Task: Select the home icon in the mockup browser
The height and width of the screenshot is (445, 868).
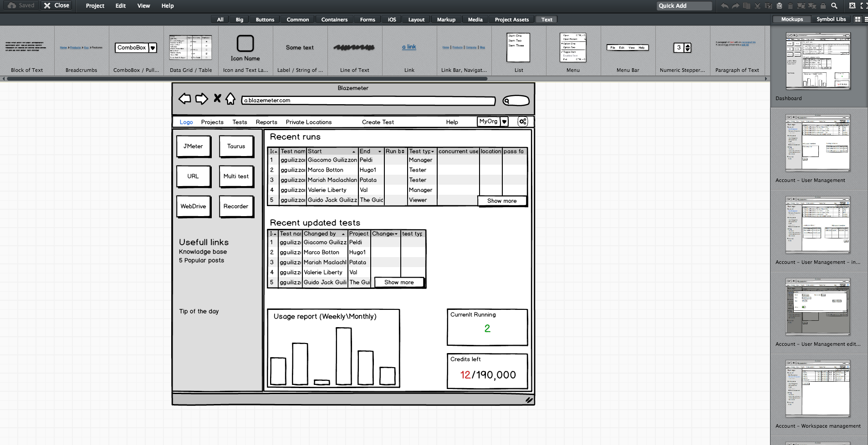Action: coord(230,99)
